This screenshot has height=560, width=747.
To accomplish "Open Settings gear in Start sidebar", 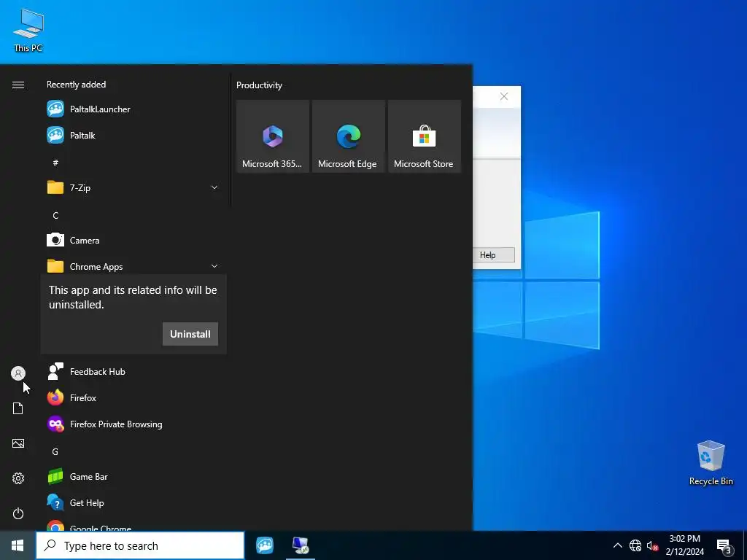I will tap(18, 478).
